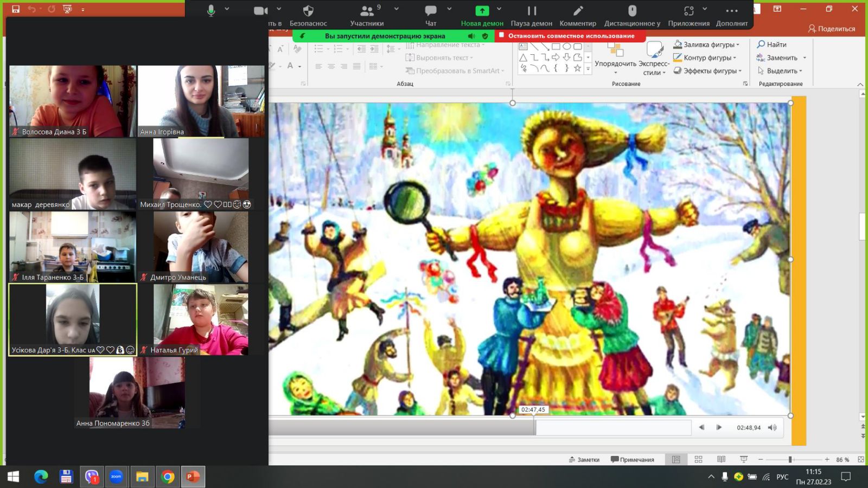Mute microphone in the Zoom toolbar

coord(211,10)
